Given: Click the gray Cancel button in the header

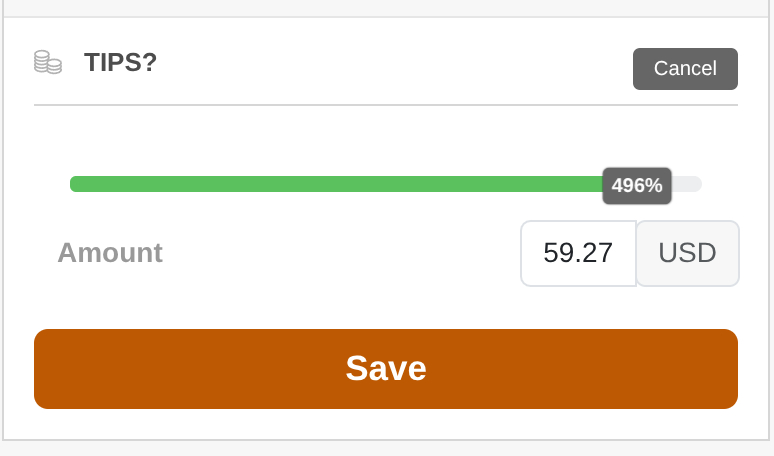Looking at the screenshot, I should click(x=685, y=69).
